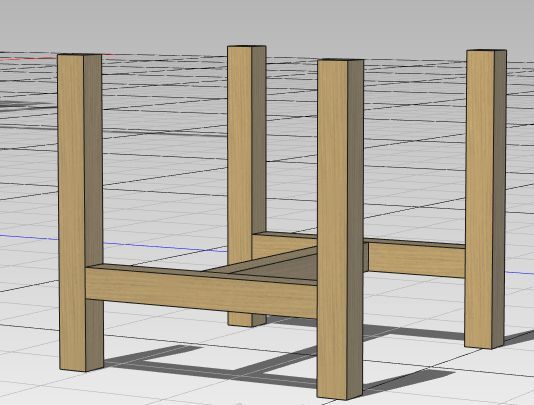Image resolution: width=534 pixels, height=405 pixels.
Task: Click the shaded inner face beside the cross stretcher
Action: 286,268
